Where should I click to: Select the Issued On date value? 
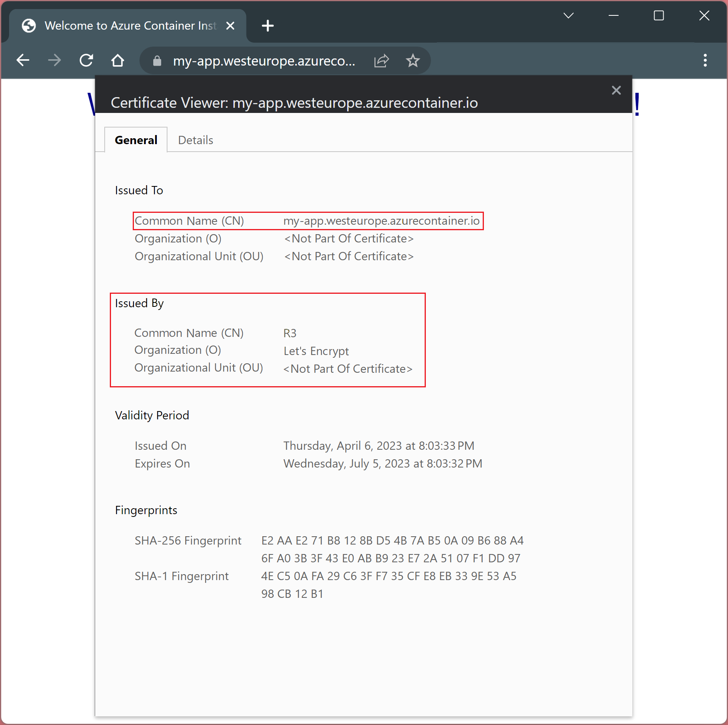[x=379, y=446]
